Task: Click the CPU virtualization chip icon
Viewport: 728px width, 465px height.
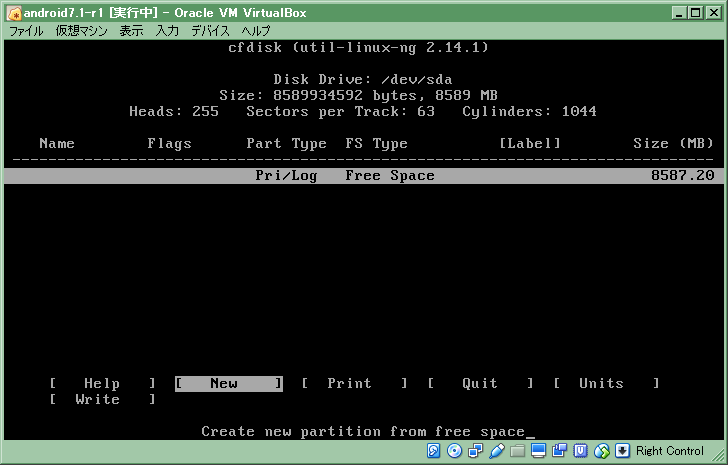Action: 580,451
